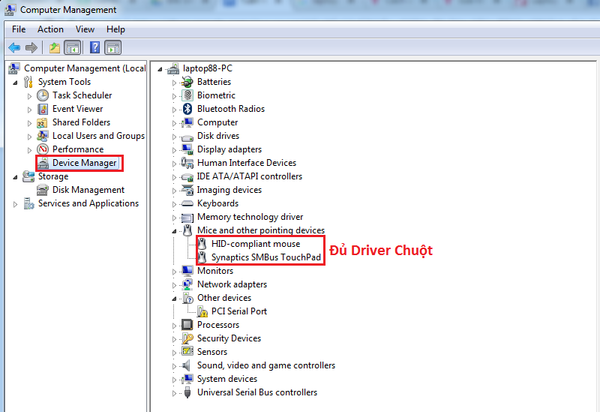Click the Sound controllers speaker icon
The height and width of the screenshot is (412, 600).
pyautogui.click(x=186, y=365)
